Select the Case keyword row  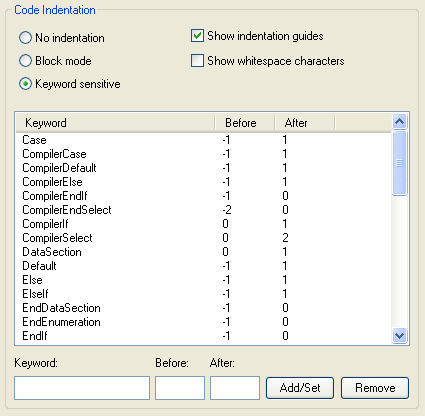[x=203, y=140]
